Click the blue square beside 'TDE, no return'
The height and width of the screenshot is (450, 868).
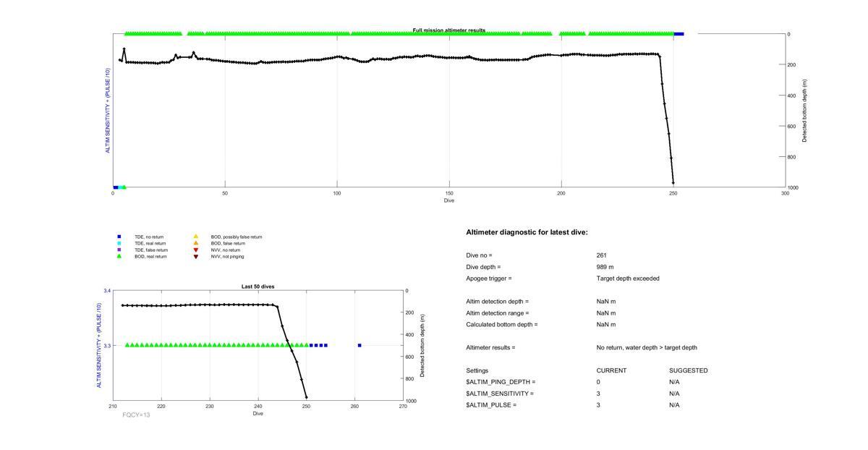(119, 237)
